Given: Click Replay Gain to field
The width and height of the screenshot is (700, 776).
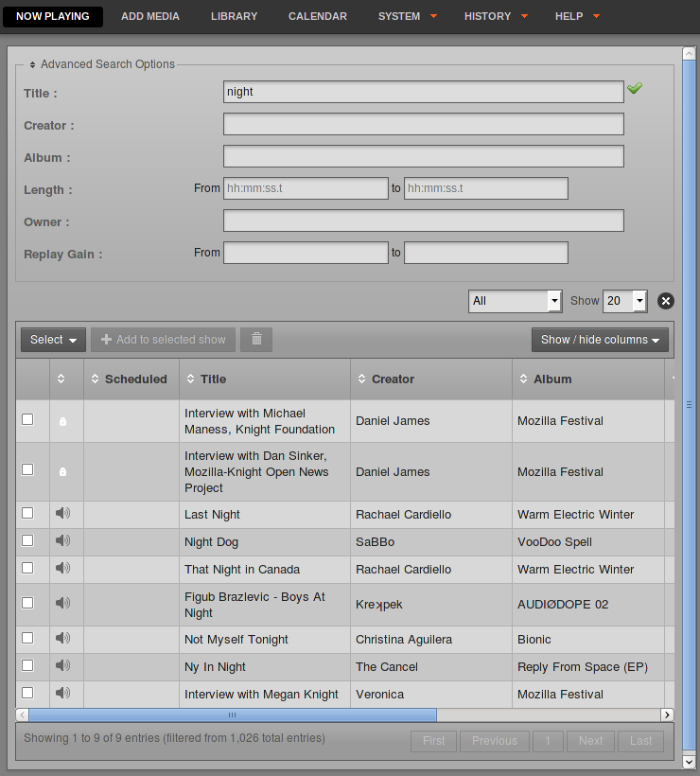Looking at the screenshot, I should tap(486, 253).
